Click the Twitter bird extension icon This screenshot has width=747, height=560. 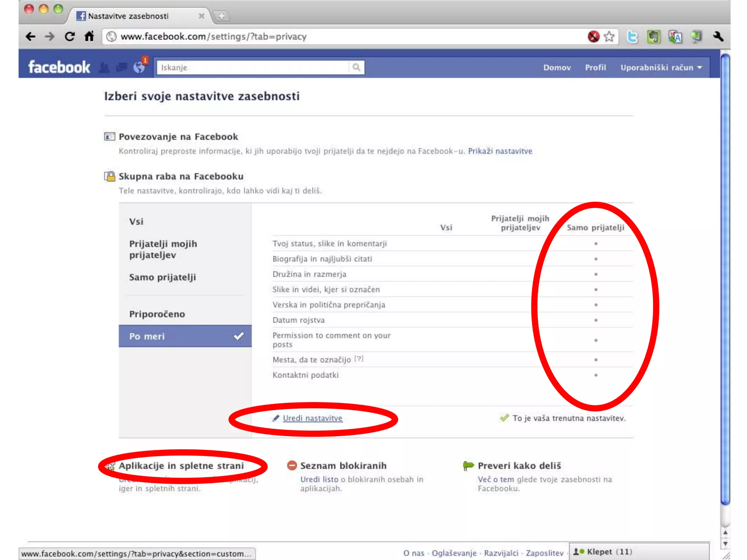(632, 37)
